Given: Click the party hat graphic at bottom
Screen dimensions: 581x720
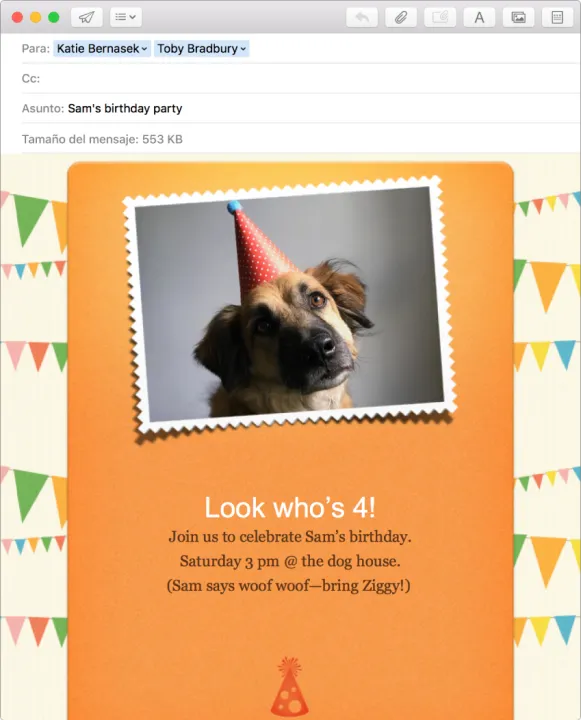Looking at the screenshot, I should pyautogui.click(x=289, y=686).
